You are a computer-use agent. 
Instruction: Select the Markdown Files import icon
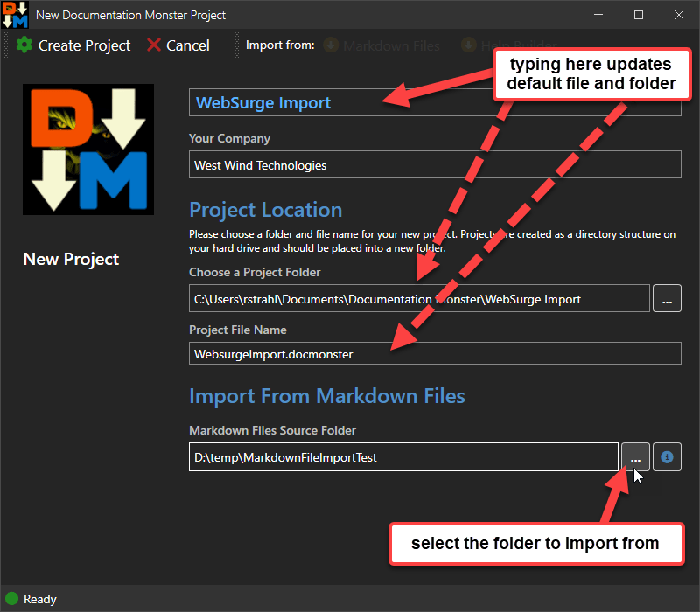pos(331,45)
